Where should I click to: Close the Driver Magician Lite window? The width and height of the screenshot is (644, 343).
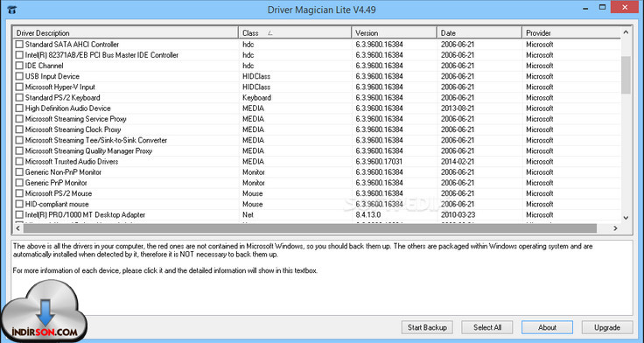click(x=625, y=7)
